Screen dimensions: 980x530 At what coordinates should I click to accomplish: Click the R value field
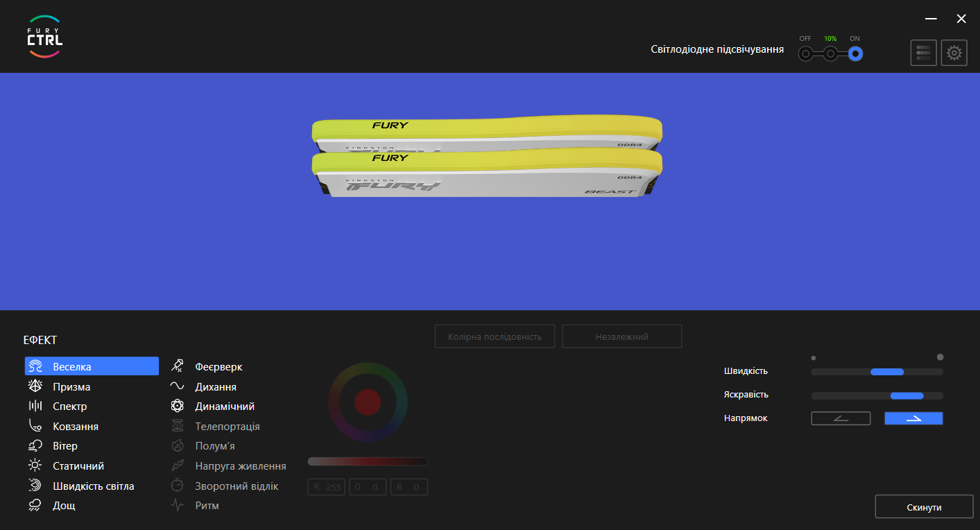(326, 487)
